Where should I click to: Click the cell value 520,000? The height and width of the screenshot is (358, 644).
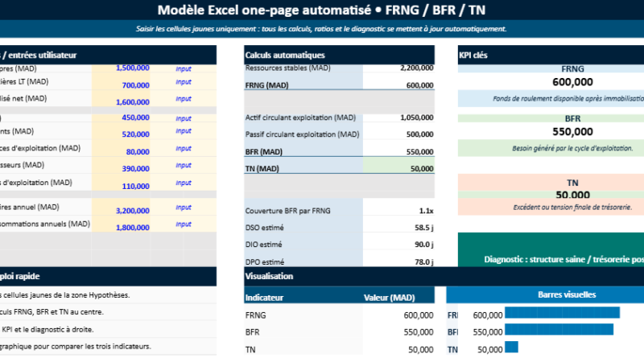[121, 131]
